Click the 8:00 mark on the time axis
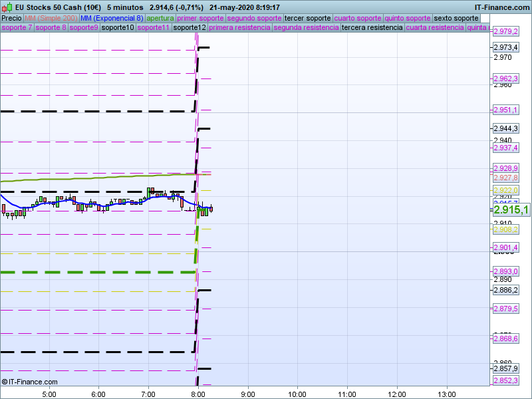Viewport: 532px width, 399px height. 198,393
